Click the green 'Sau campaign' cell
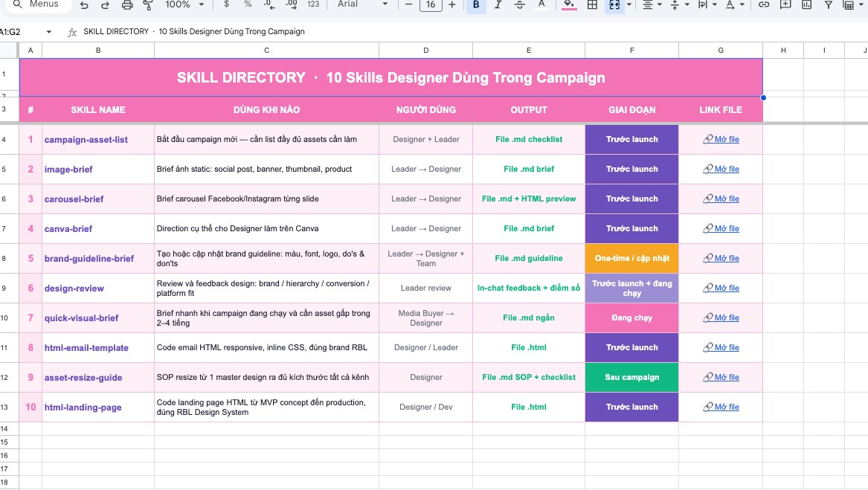 pyautogui.click(x=631, y=378)
